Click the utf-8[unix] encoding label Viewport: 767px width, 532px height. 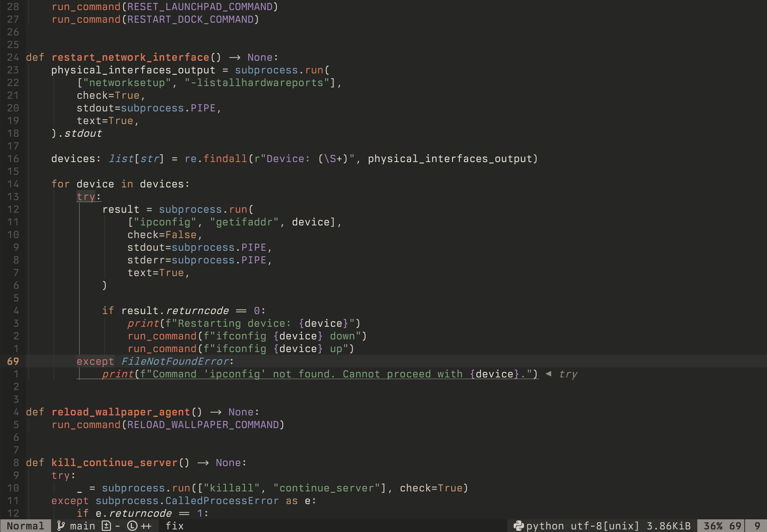(605, 526)
